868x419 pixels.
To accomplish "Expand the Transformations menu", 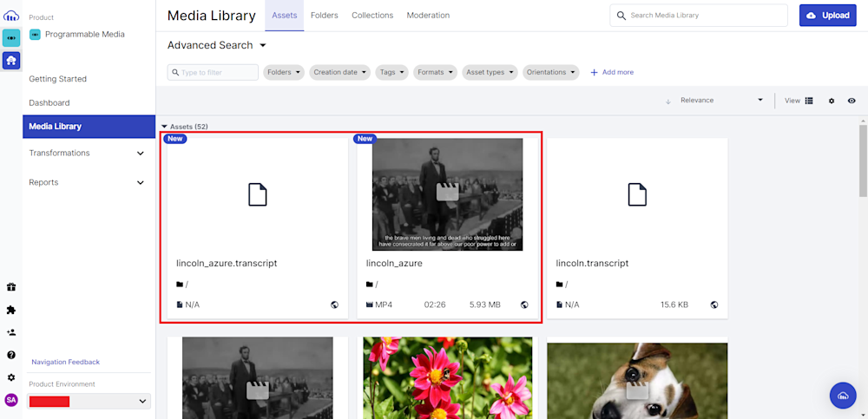I will [x=89, y=153].
